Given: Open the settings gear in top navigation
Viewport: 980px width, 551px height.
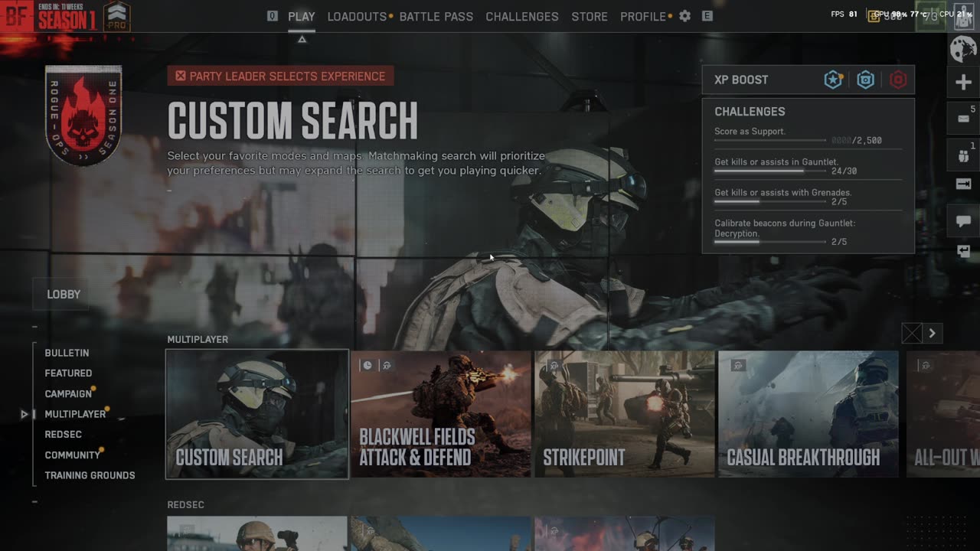Looking at the screenshot, I should (684, 16).
